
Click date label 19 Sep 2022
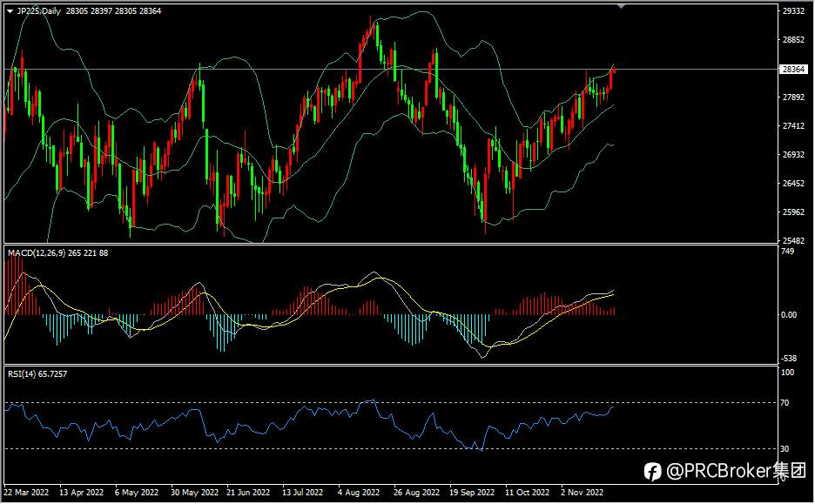pyautogui.click(x=472, y=492)
